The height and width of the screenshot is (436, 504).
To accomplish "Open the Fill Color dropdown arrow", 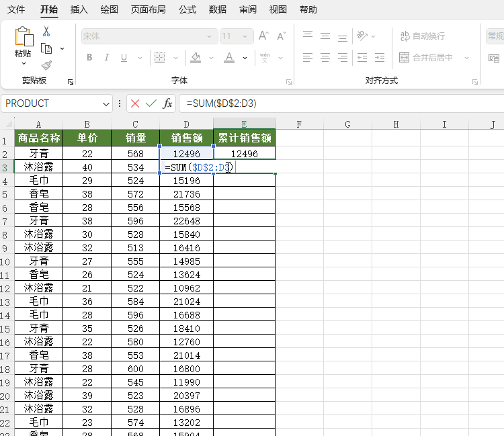I will click(211, 58).
